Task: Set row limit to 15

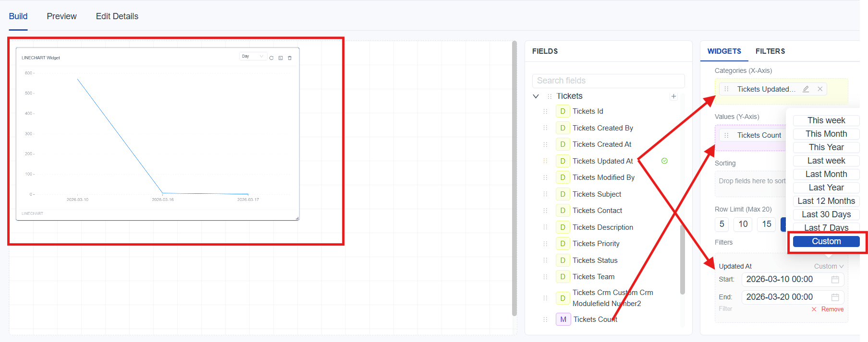Action: click(766, 224)
